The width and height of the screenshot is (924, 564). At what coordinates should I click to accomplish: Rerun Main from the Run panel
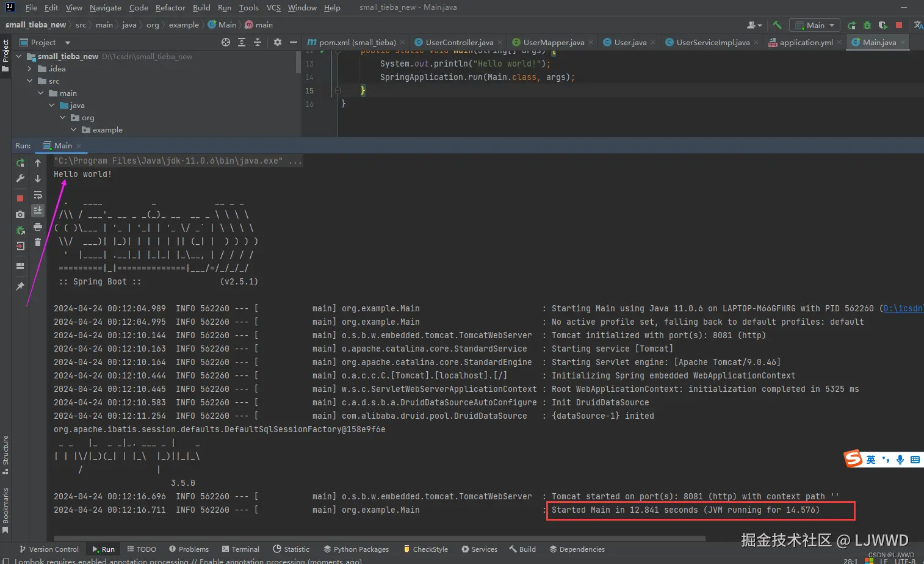(20, 163)
